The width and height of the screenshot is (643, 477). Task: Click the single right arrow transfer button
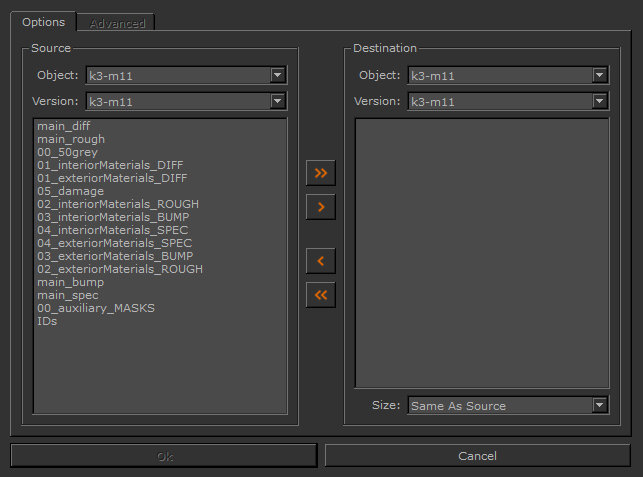click(320, 207)
